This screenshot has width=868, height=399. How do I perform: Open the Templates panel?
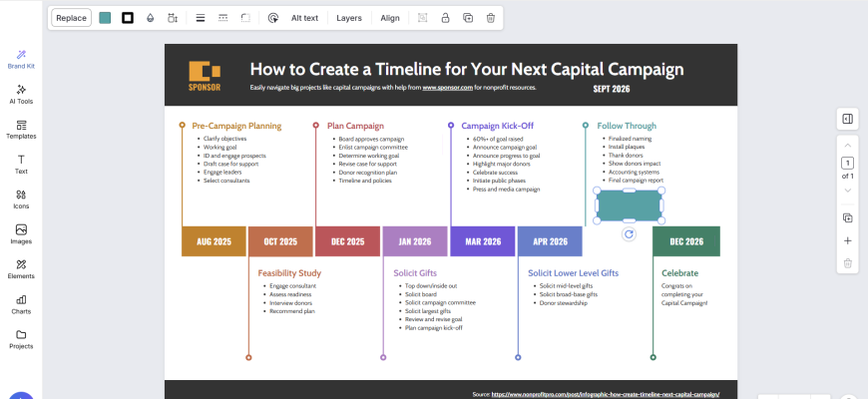(x=21, y=129)
